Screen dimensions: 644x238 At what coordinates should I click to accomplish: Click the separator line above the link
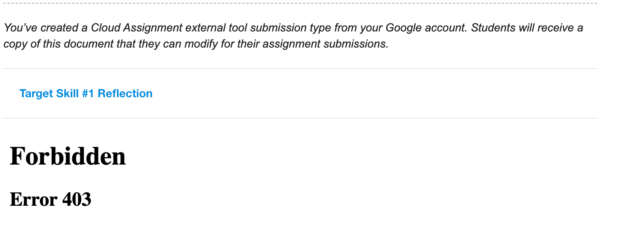coord(300,69)
